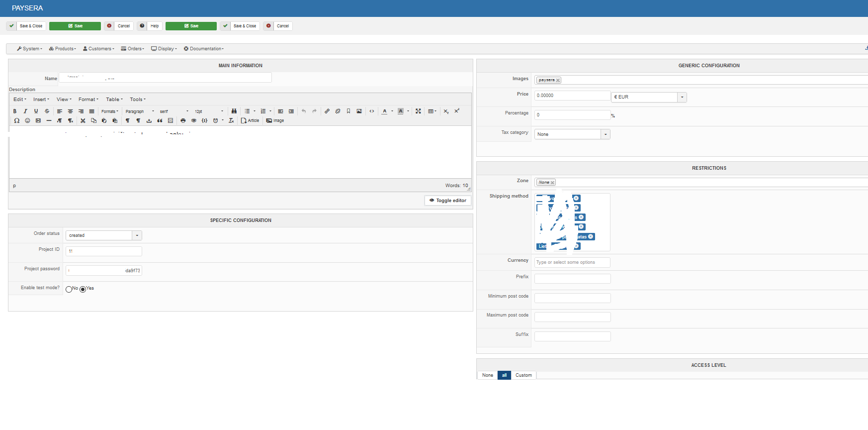Set access level to Custom
The image size is (868, 430).
click(x=523, y=375)
